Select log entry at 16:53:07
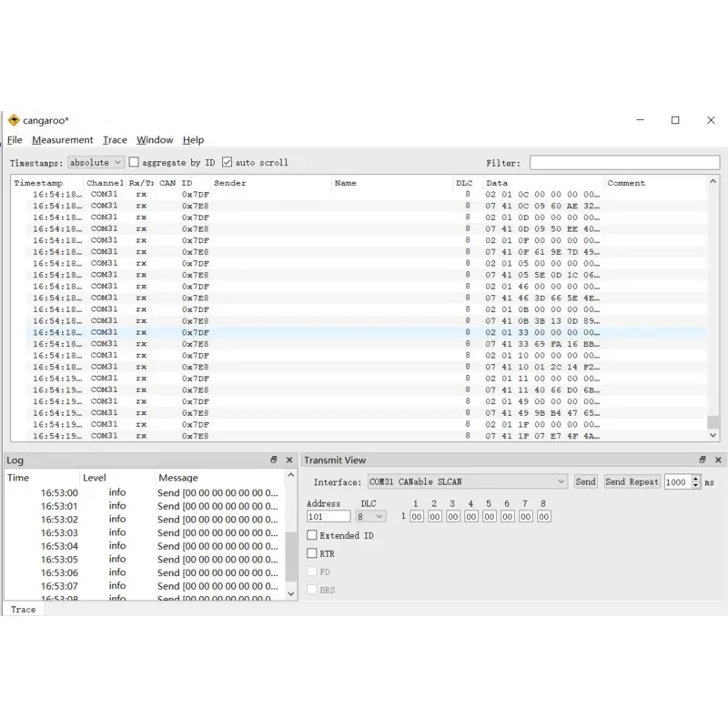This screenshot has height=728, width=728. coord(145,586)
